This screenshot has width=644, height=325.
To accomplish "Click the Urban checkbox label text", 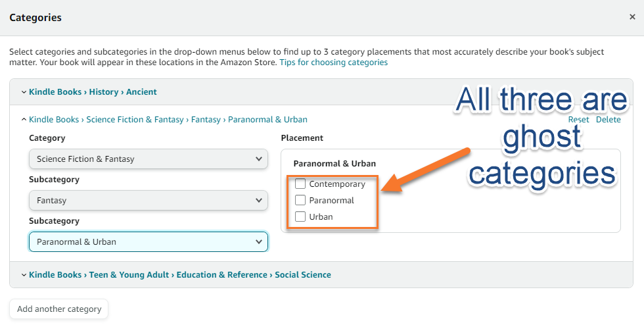I will click(x=321, y=216).
